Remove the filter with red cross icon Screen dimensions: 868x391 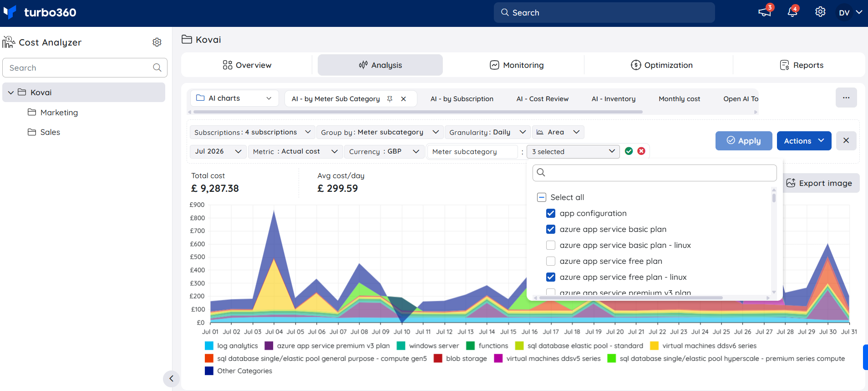tap(641, 151)
